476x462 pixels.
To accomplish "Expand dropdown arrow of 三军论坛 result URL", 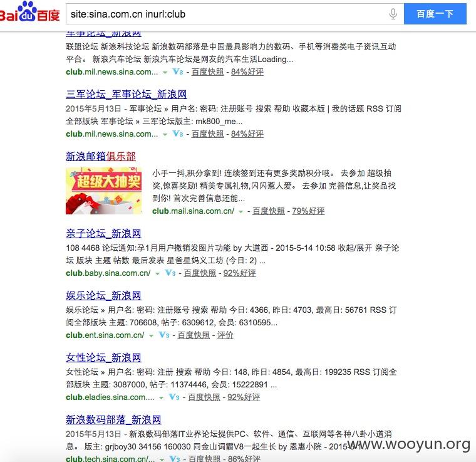I will (165, 135).
